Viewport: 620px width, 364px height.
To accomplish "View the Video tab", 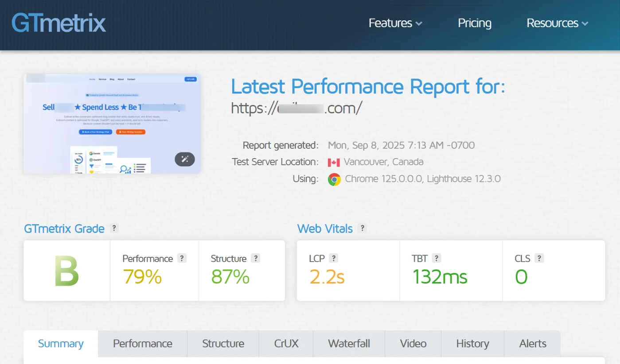I will point(413,344).
